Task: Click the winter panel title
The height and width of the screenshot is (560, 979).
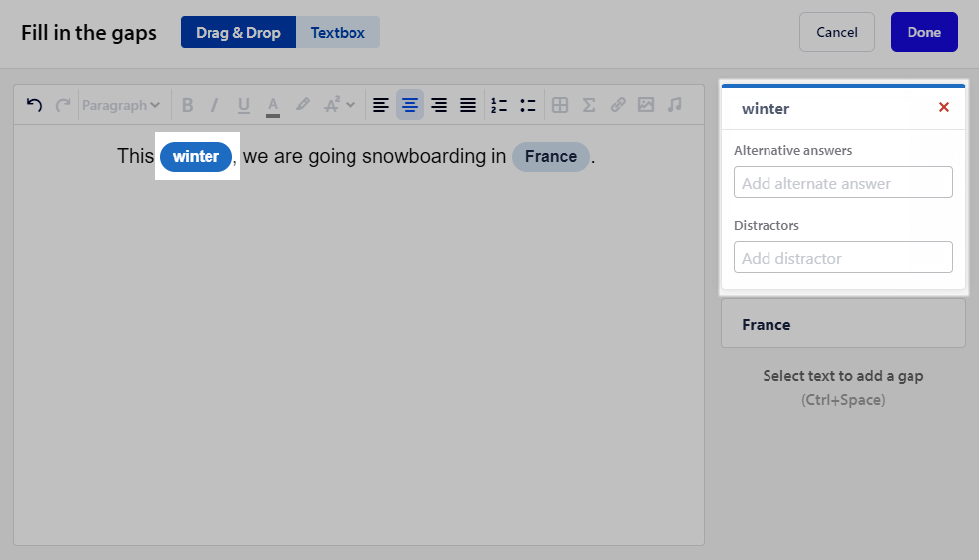Action: click(766, 108)
